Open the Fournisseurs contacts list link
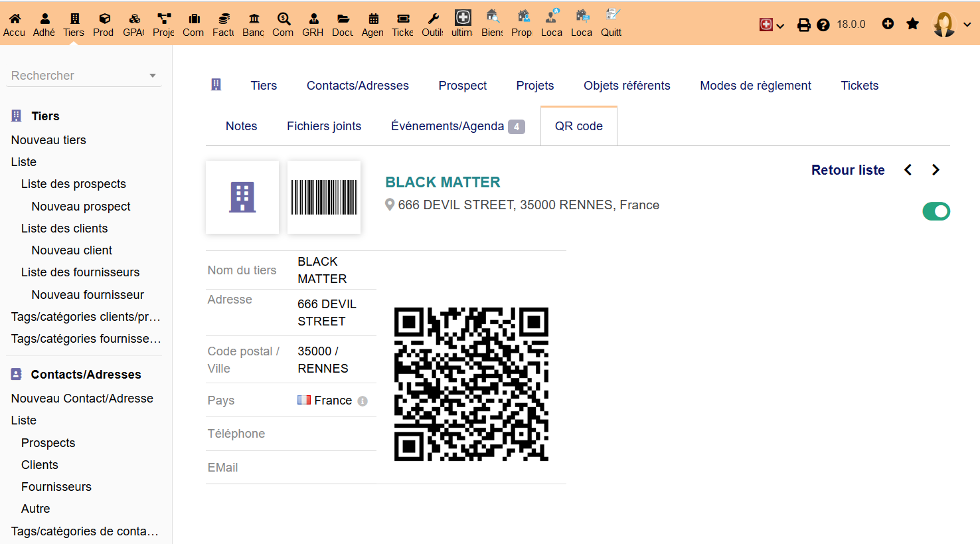The width and height of the screenshot is (980, 544). click(x=56, y=487)
